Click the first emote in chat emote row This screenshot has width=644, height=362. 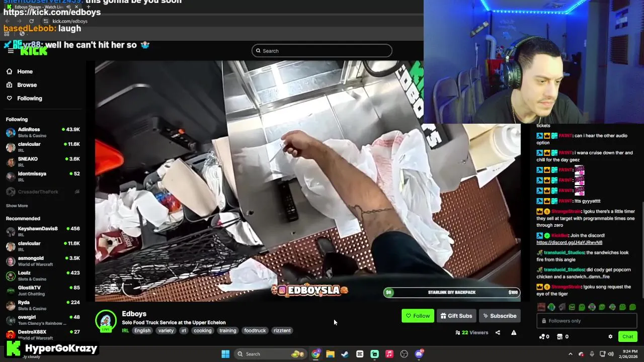(x=541, y=307)
